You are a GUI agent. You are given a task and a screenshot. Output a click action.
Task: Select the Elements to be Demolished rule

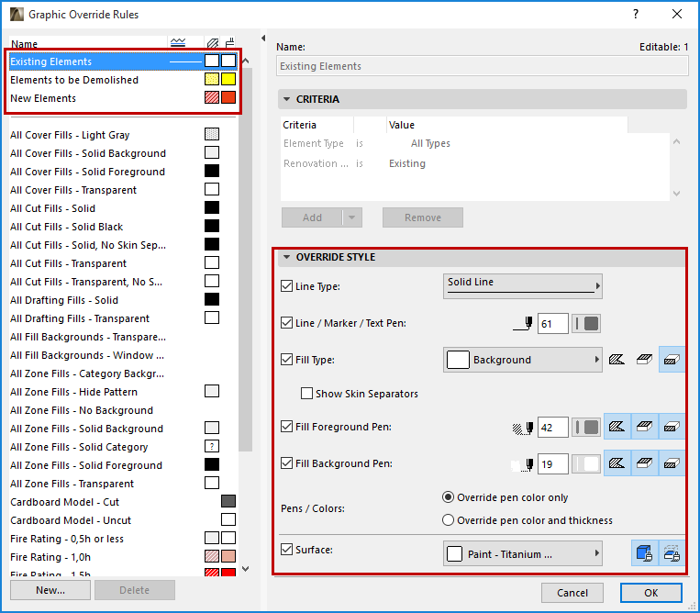tap(122, 80)
